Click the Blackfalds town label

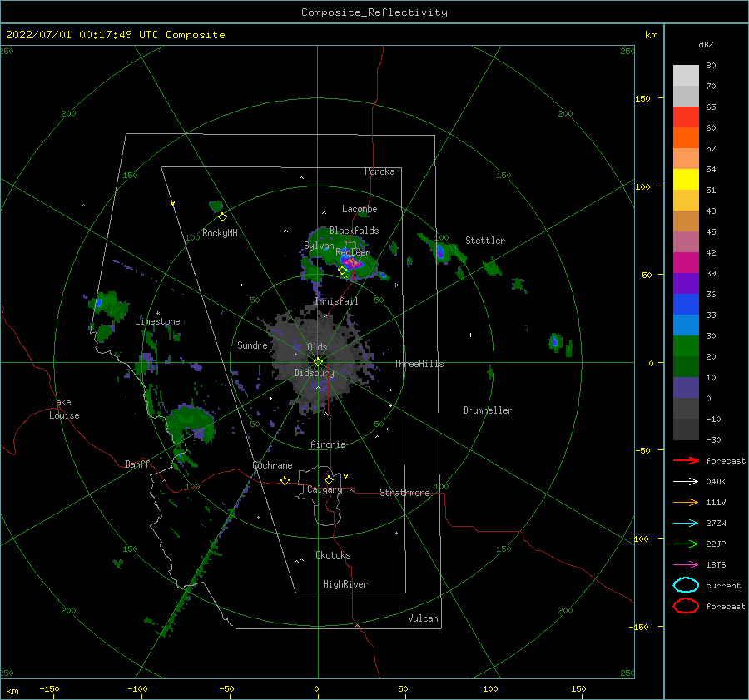pyautogui.click(x=354, y=231)
